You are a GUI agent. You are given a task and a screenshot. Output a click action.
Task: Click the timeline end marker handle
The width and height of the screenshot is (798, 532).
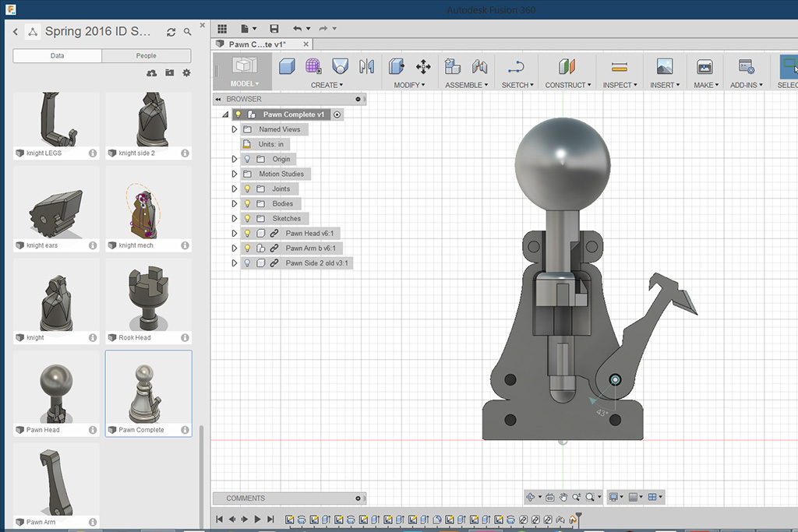tap(579, 518)
